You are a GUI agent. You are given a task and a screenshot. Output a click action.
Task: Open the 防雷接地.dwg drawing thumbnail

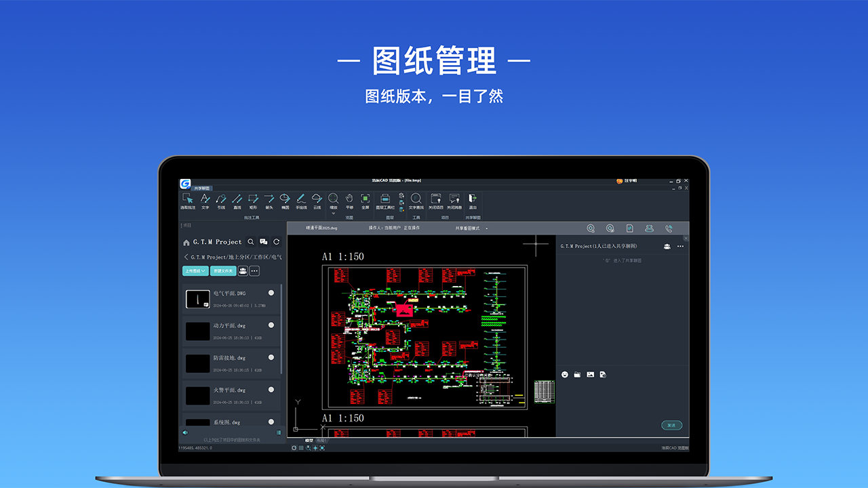click(x=198, y=362)
